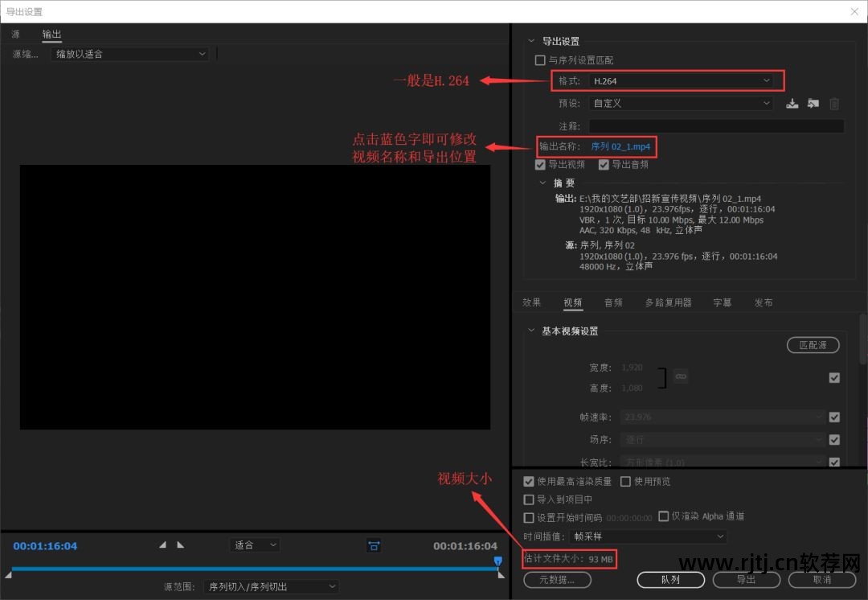Viewport: 868px width, 600px height.
Task: Click the current timecode 00:01:16:04 in blue
Action: pos(45,546)
